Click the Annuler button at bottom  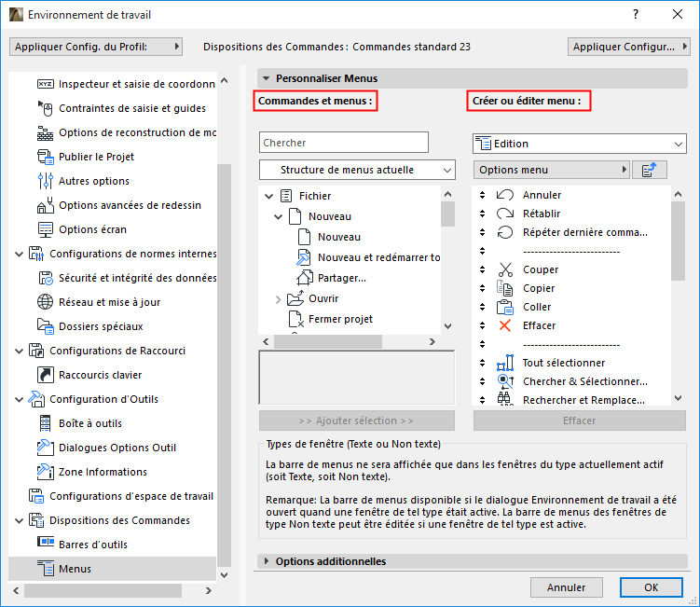[566, 587]
